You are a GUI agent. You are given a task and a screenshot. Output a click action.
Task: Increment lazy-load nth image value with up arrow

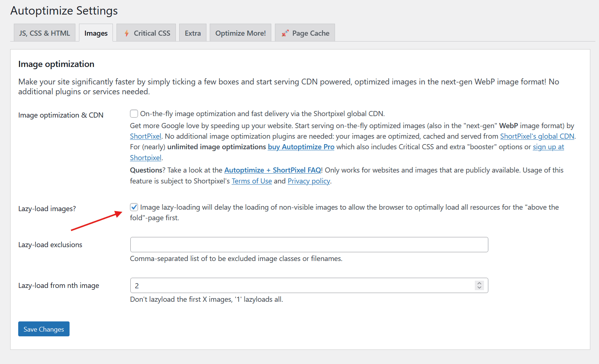click(x=479, y=283)
